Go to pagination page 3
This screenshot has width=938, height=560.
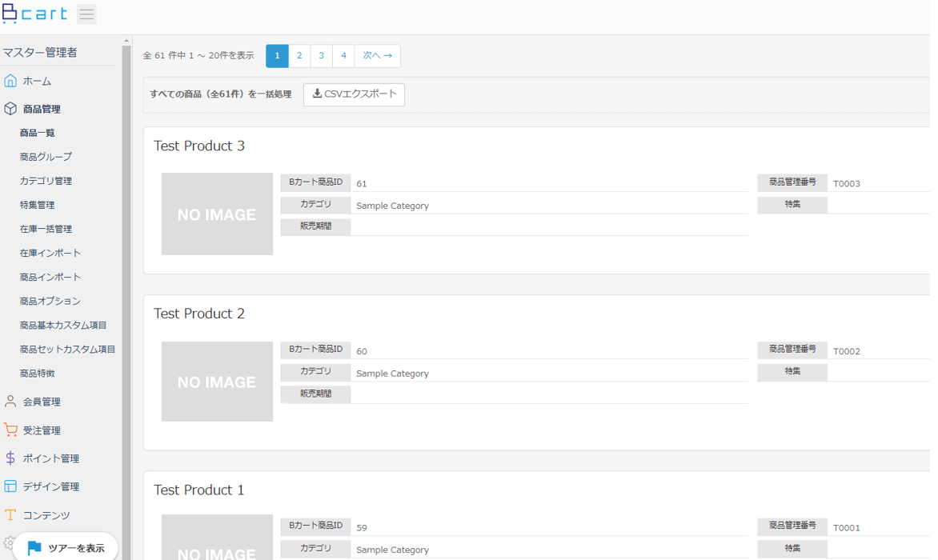click(321, 55)
